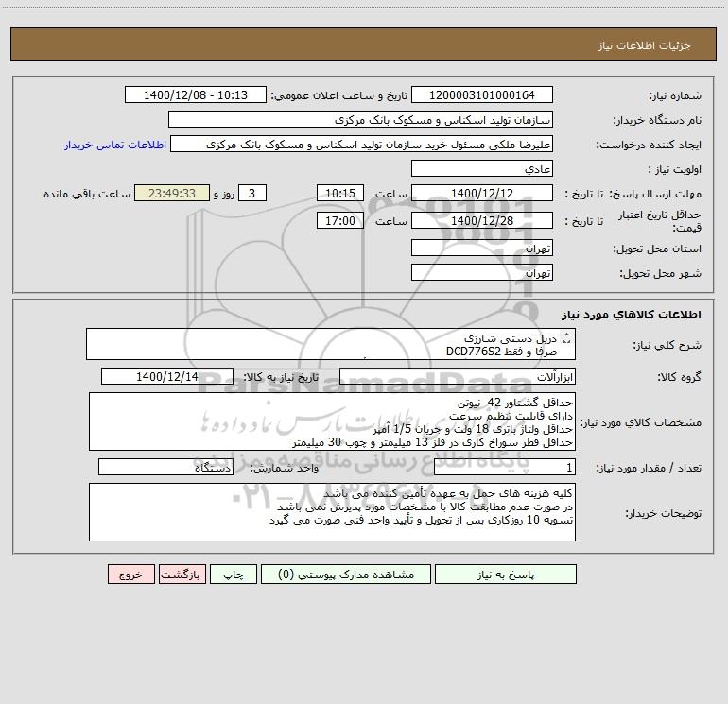
Task: Click the delivery province field 'تهران'
Action: [482, 248]
